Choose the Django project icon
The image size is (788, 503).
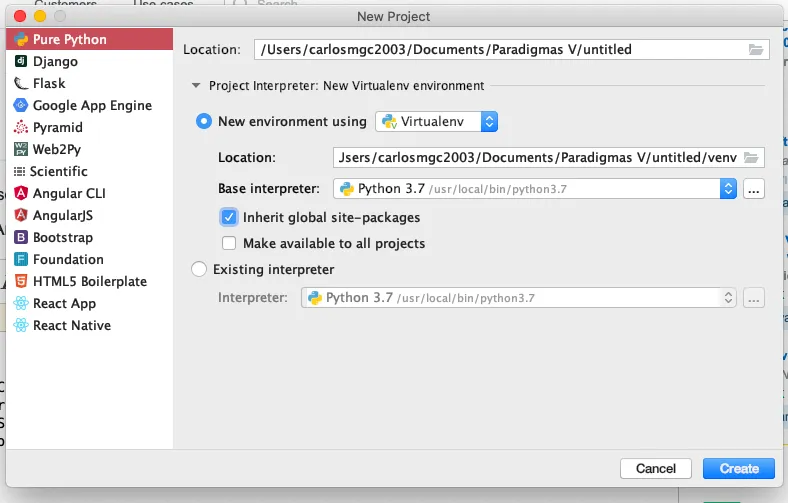click(x=21, y=61)
